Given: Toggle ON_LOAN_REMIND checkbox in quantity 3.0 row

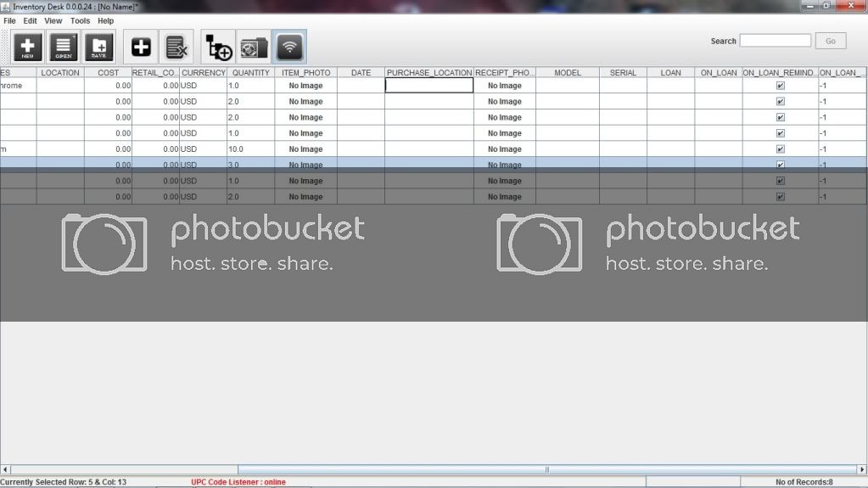Looking at the screenshot, I should coord(780,165).
